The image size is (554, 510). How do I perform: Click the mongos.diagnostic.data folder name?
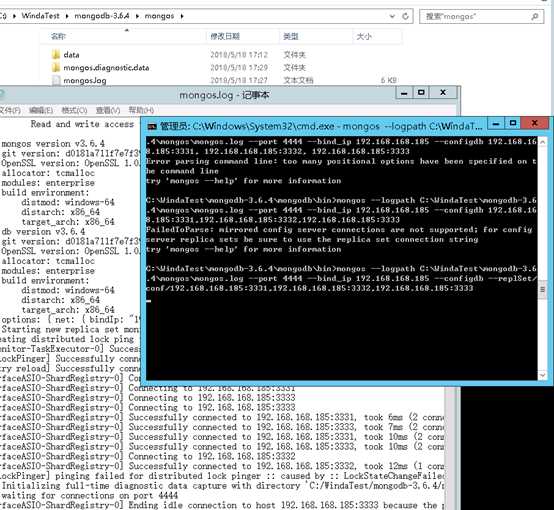106,68
